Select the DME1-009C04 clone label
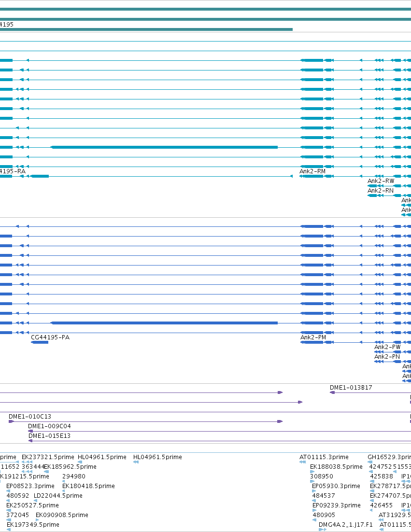Image resolution: width=411 pixels, height=532 pixels. [49, 426]
